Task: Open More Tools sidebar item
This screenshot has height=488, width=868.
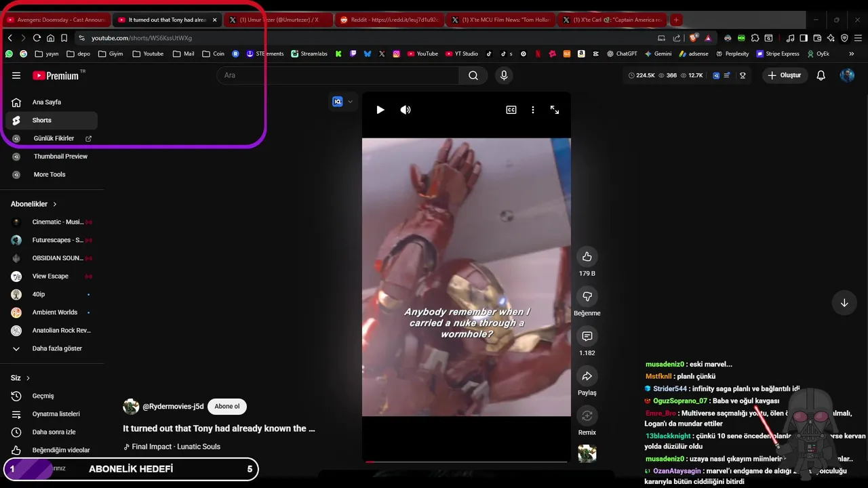Action: tap(52, 174)
